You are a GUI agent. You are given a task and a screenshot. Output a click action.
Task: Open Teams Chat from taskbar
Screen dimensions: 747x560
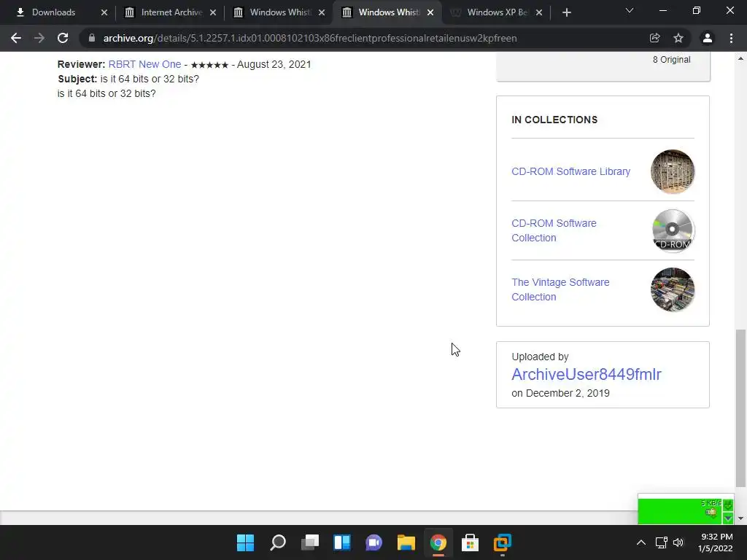(x=374, y=542)
